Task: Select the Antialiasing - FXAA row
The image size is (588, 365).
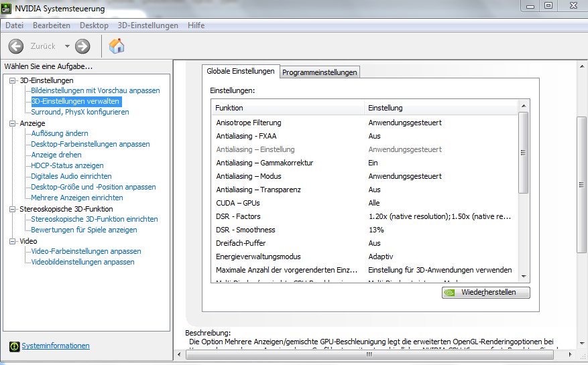Action: [364, 136]
